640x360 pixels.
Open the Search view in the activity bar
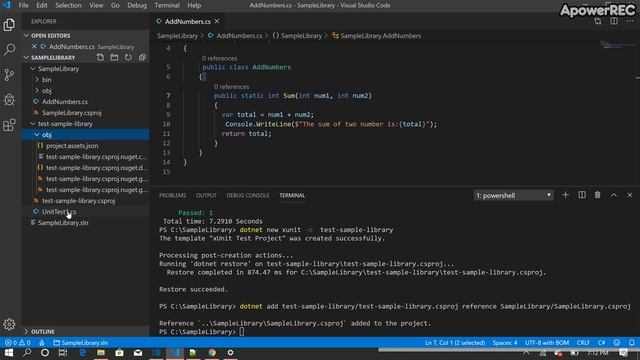click(9, 50)
